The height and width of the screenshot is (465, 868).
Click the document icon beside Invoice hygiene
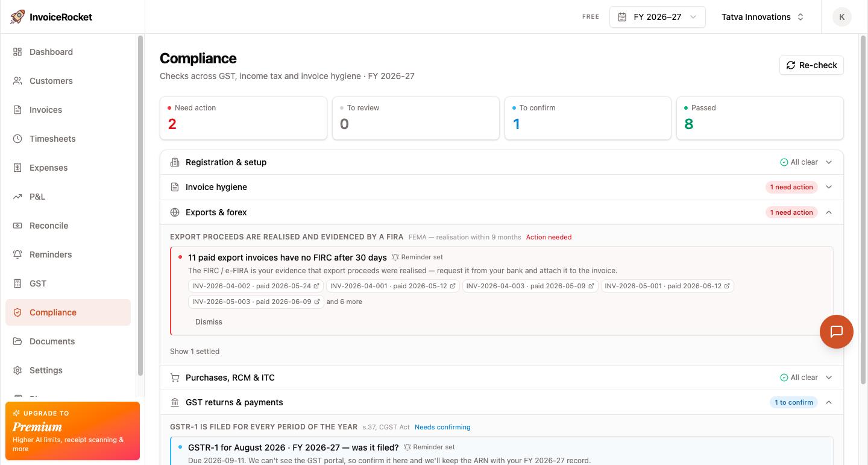click(175, 187)
